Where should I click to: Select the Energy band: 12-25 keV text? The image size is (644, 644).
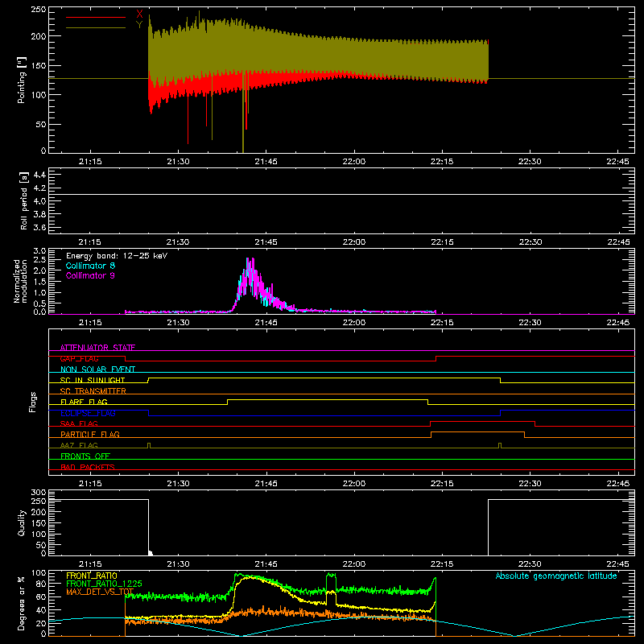[117, 256]
